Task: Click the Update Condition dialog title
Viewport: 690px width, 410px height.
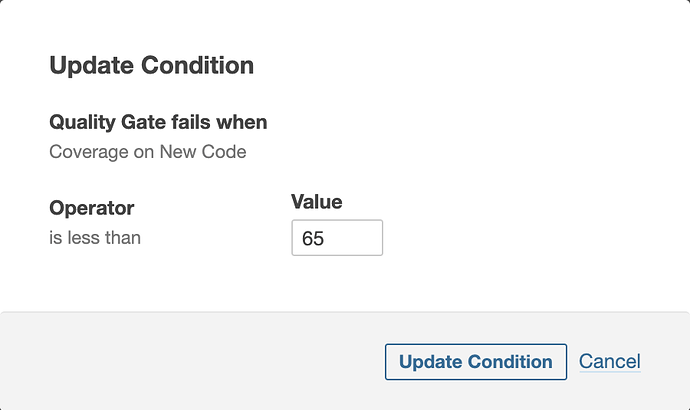Action: 151,66
